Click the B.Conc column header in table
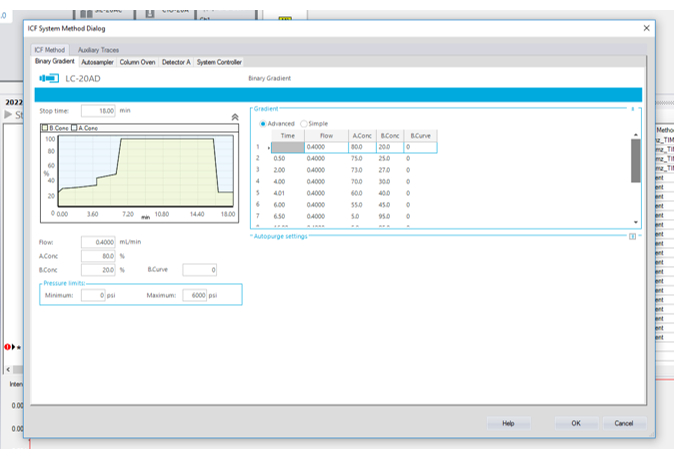This screenshot has width=674, height=459. [390, 135]
